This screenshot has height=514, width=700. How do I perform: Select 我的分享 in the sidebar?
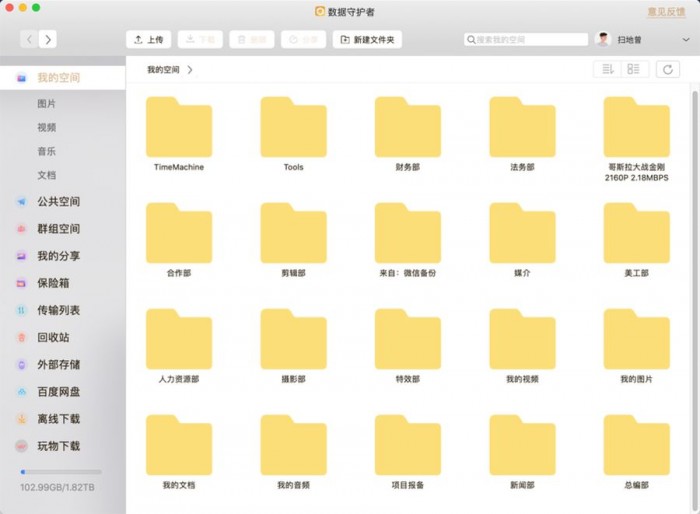click(x=58, y=256)
